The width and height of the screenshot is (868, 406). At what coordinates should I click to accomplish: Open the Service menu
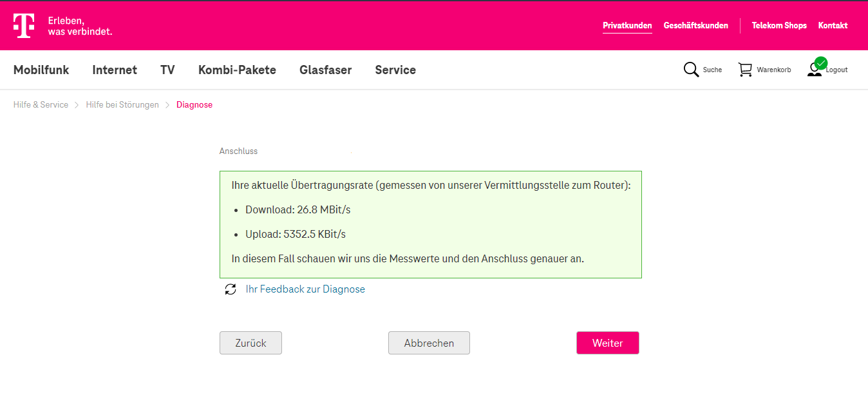[395, 70]
